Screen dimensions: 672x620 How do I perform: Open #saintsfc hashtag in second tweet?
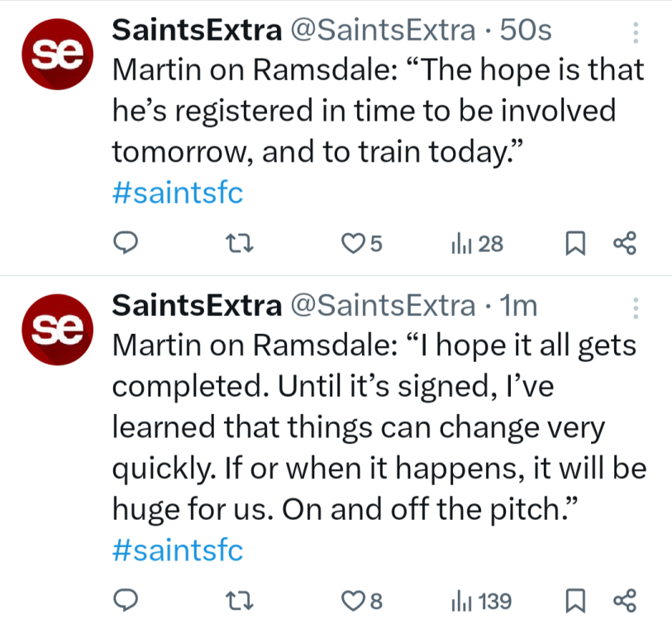[178, 551]
